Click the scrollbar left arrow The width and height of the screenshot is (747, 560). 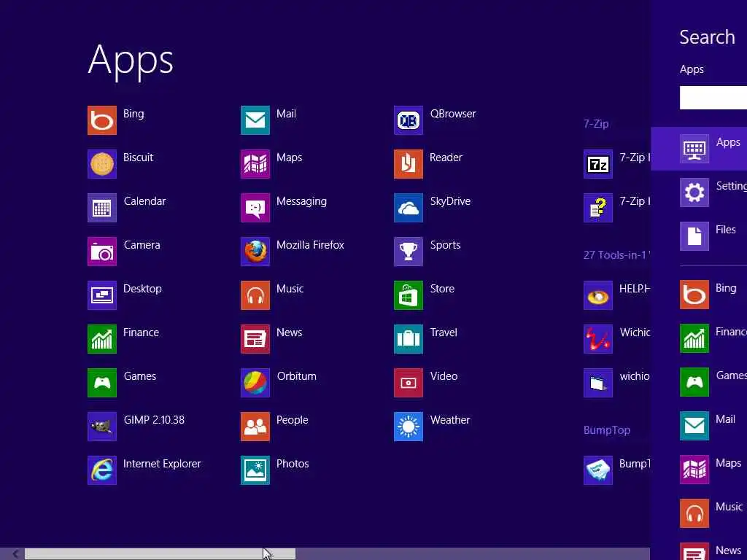(16, 554)
